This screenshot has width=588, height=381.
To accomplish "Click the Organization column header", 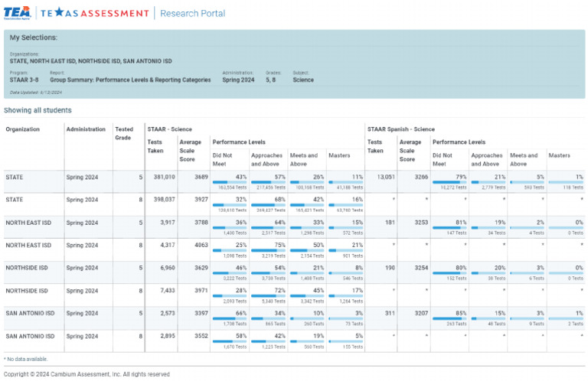I will (x=23, y=129).
